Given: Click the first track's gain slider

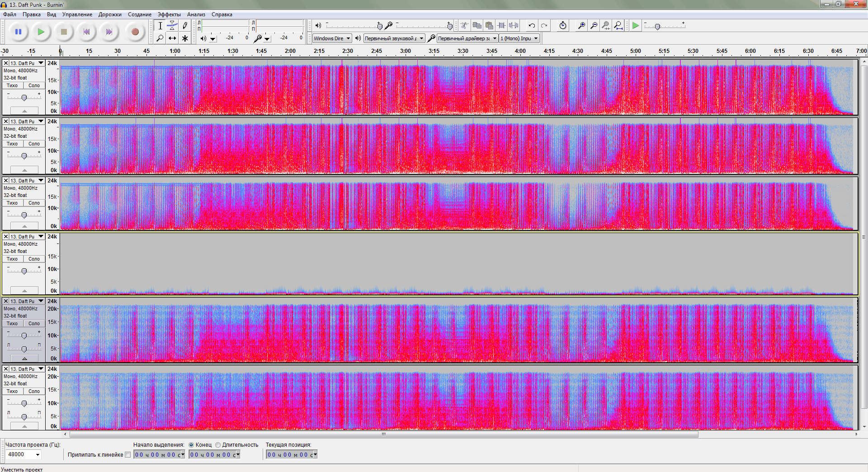Looking at the screenshot, I should [24, 97].
